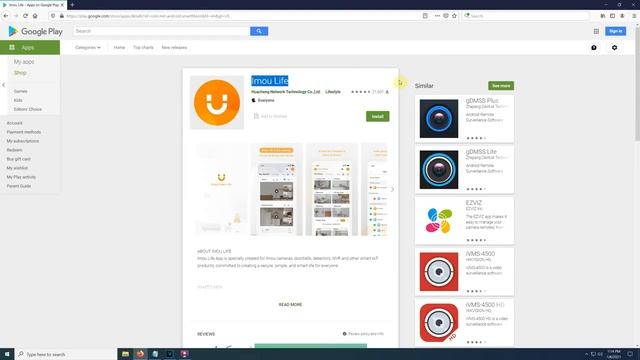
Task: Click Firefox icon in taskbar
Action: (140, 354)
